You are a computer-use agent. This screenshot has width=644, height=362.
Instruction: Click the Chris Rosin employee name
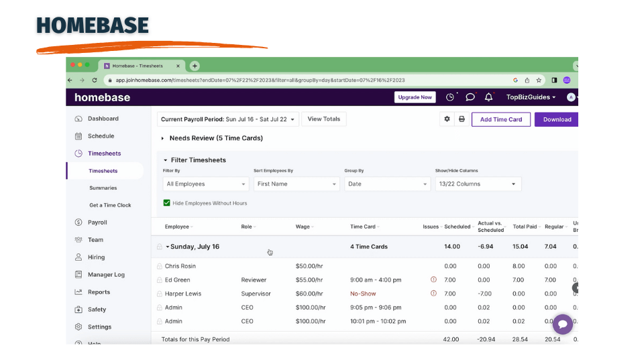point(180,266)
